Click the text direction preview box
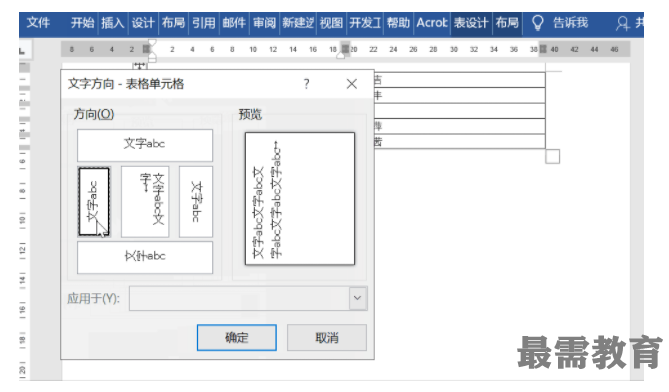This screenshot has height=392, width=669. point(300,199)
